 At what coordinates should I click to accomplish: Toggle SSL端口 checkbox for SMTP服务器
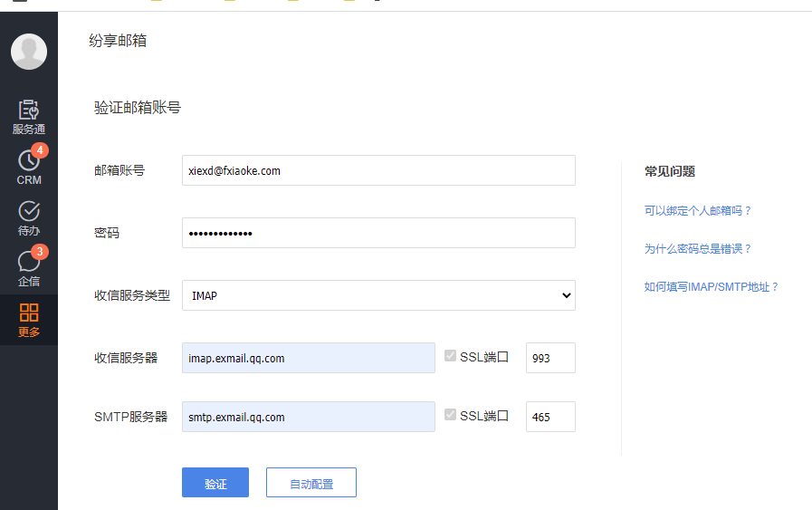[450, 415]
